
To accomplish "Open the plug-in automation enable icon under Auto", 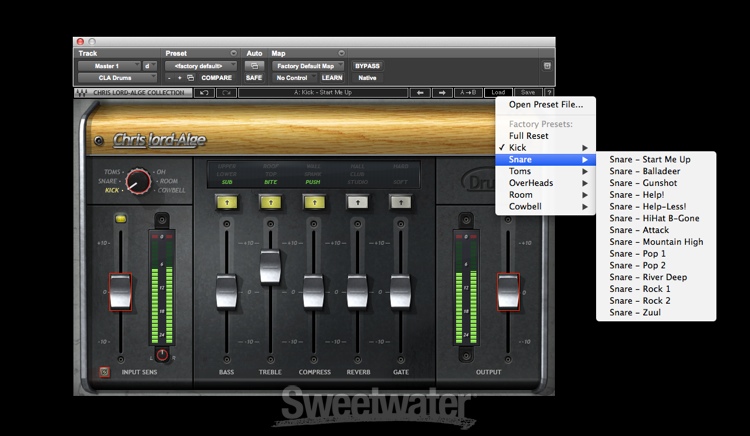I will pos(254,66).
